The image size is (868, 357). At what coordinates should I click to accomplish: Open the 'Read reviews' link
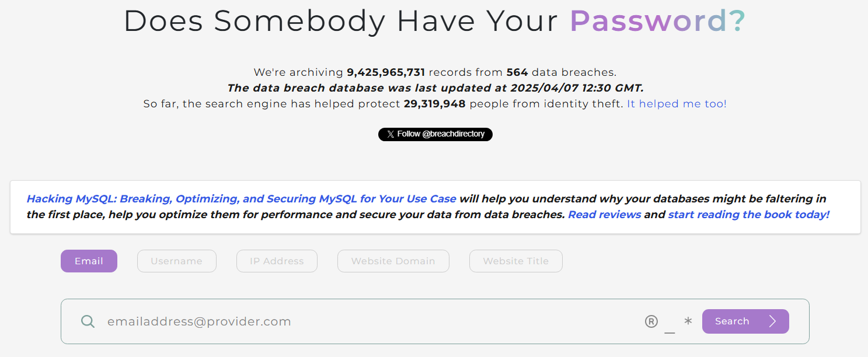pos(604,214)
